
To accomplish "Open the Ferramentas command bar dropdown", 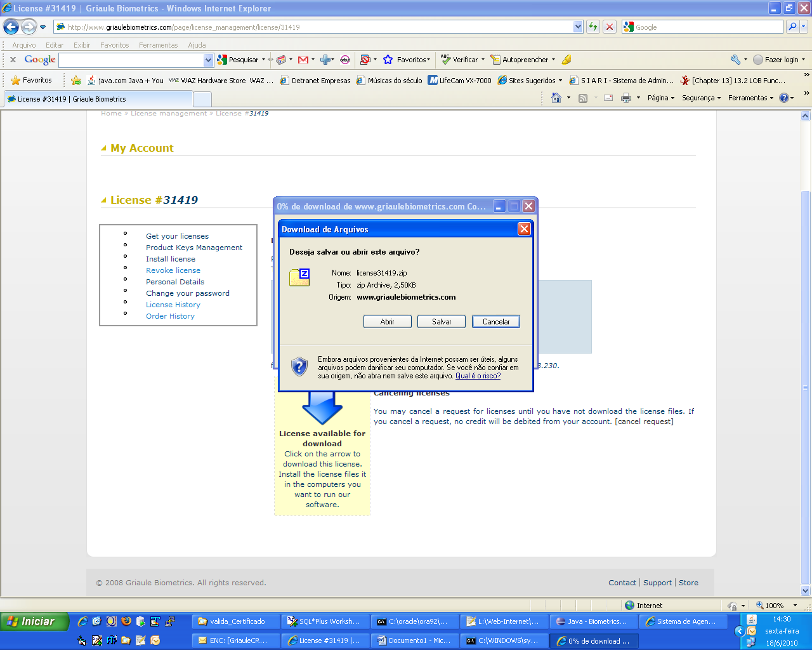I will pos(750,98).
